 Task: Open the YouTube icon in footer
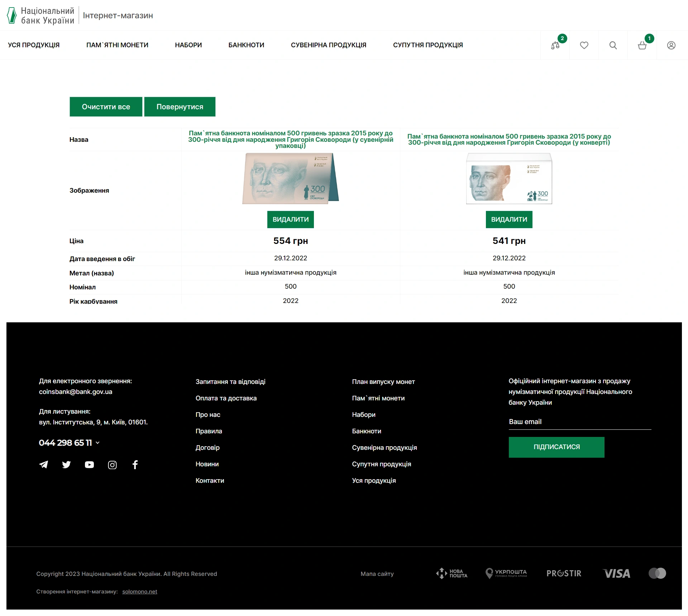click(89, 465)
